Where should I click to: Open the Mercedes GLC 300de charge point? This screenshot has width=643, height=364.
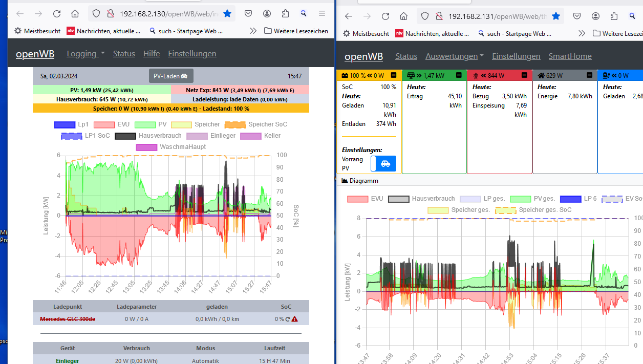[x=68, y=319]
